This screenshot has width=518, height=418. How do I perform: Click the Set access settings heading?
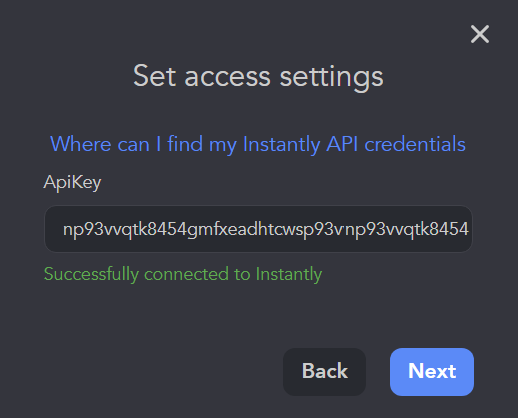(x=258, y=77)
